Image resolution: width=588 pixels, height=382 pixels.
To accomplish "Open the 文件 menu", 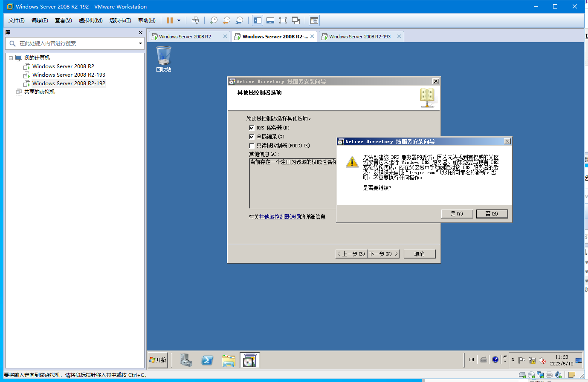I will click(x=17, y=20).
